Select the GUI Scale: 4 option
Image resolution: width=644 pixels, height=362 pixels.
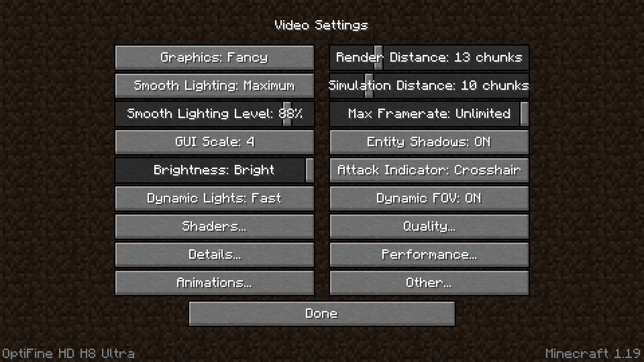[215, 142]
